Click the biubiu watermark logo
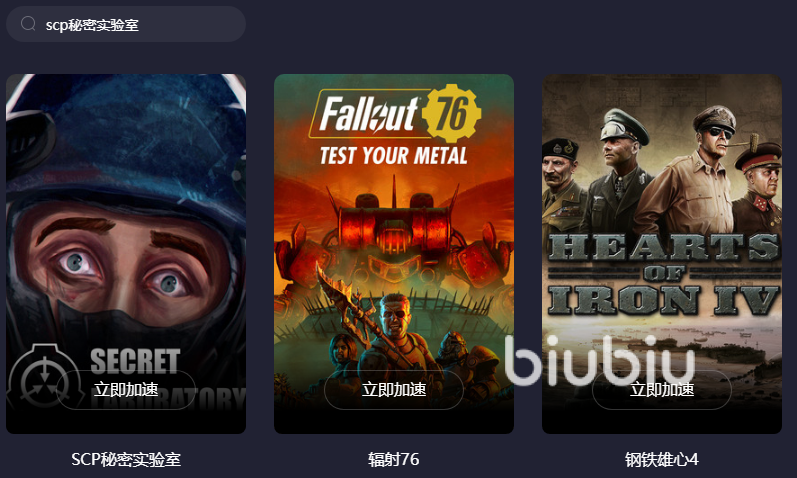This screenshot has height=478, width=797. click(600, 360)
